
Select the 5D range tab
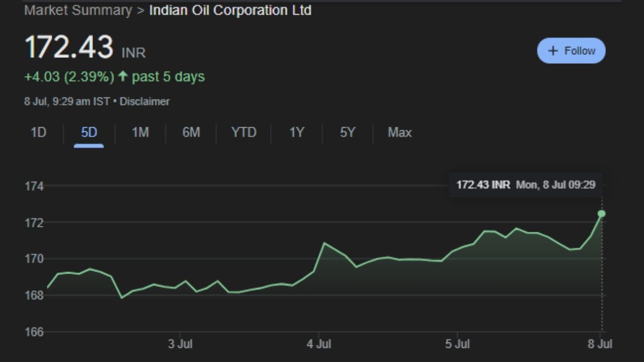tap(89, 133)
